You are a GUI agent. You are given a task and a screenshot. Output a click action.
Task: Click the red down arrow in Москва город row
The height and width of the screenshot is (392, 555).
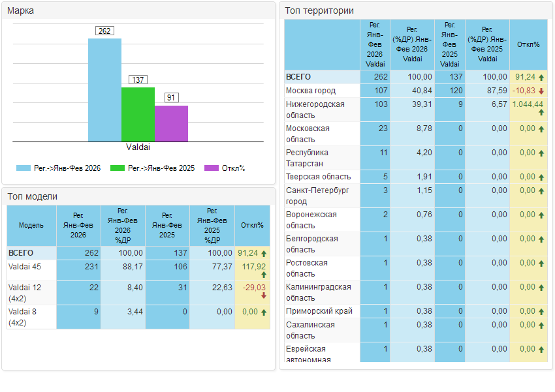(x=541, y=91)
